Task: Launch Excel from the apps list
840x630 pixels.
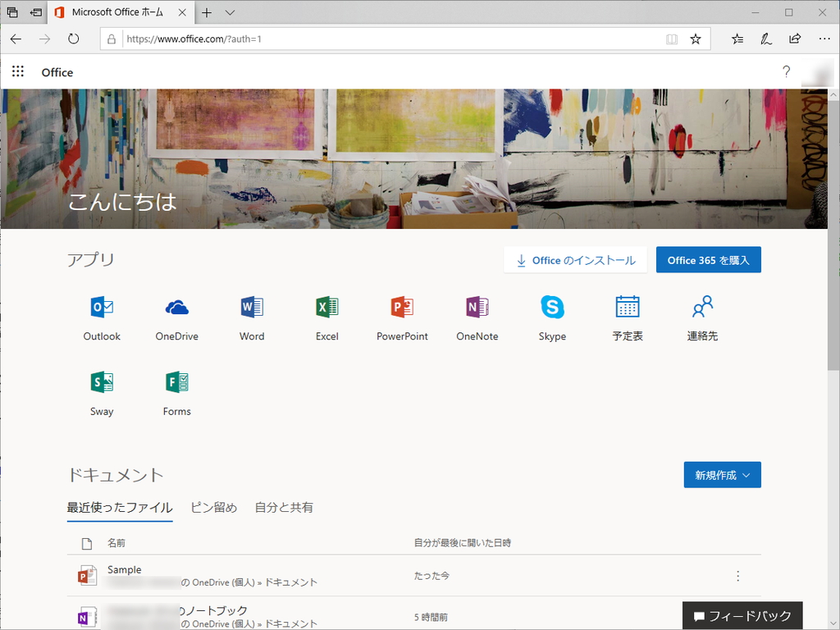Action: [x=326, y=316]
